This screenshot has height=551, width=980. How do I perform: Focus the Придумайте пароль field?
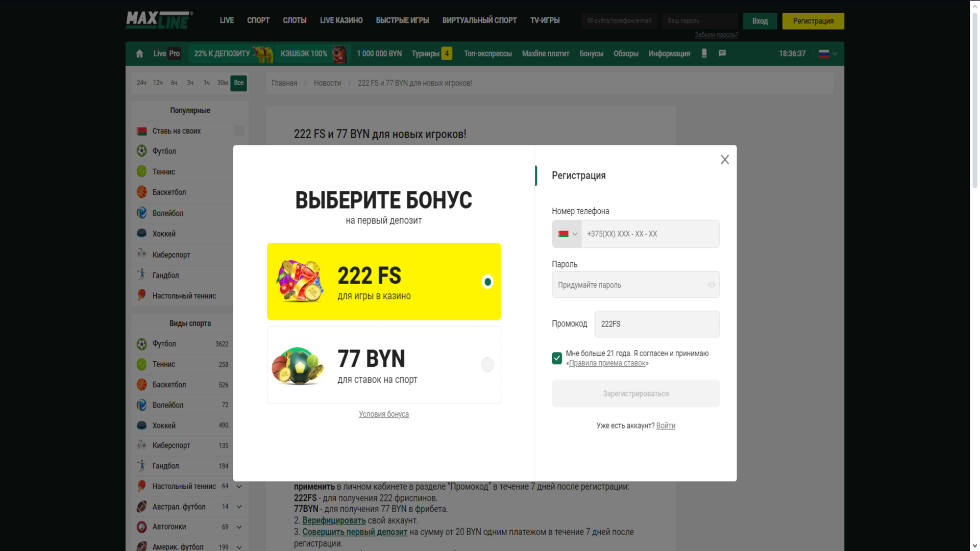click(x=635, y=285)
